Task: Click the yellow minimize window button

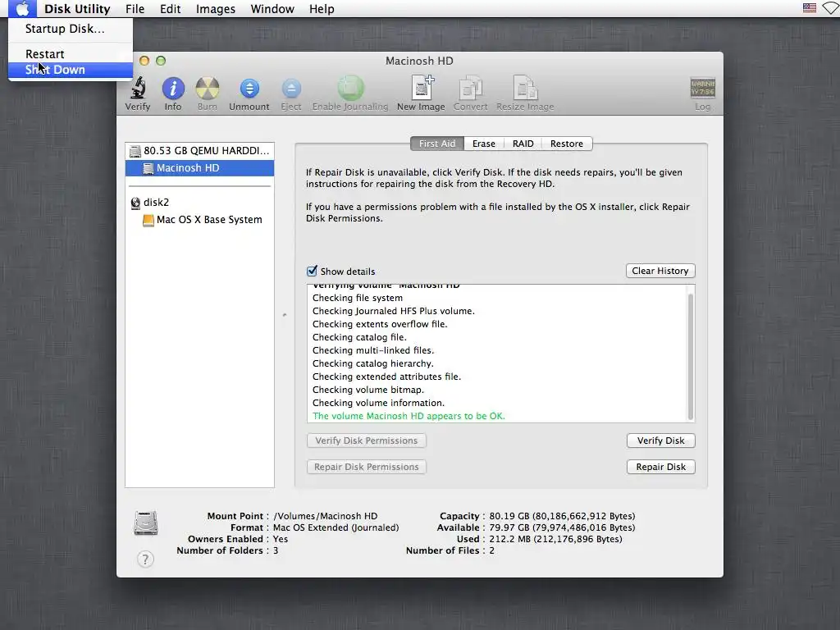Action: pyautogui.click(x=144, y=61)
